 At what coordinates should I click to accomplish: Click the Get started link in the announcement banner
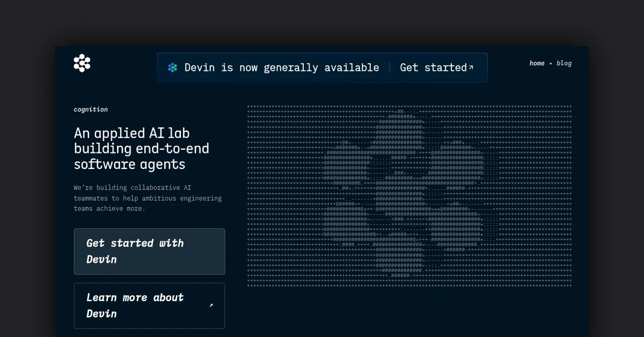click(x=433, y=68)
